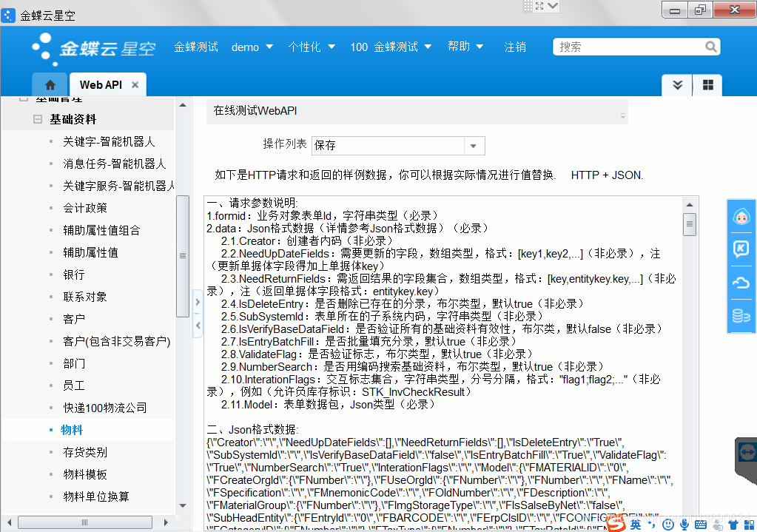This screenshot has height=532, width=757.
Task: Select 关键字-智能机器人 in tree
Action: (109, 141)
